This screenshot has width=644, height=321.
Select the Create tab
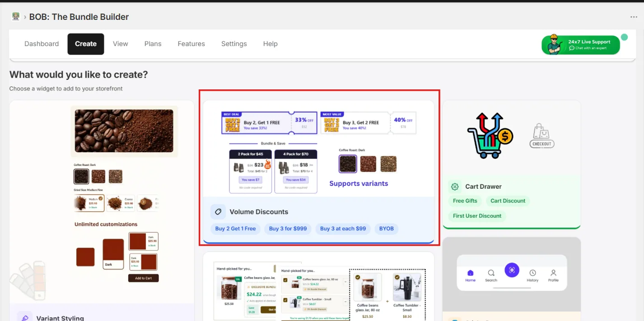[86, 44]
